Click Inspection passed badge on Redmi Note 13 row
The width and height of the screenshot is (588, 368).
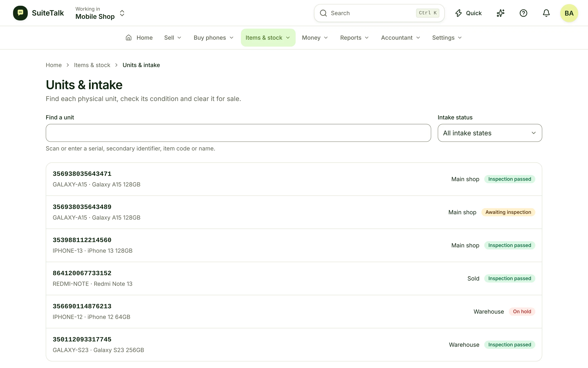(510, 278)
